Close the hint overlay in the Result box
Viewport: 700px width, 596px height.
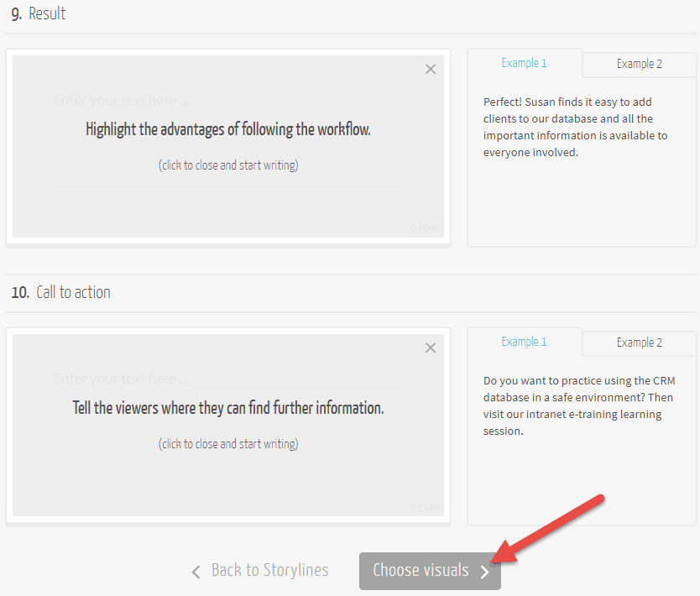(431, 70)
